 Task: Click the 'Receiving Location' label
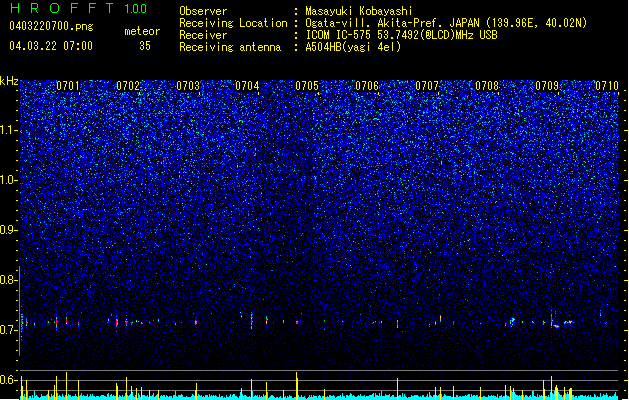(233, 23)
